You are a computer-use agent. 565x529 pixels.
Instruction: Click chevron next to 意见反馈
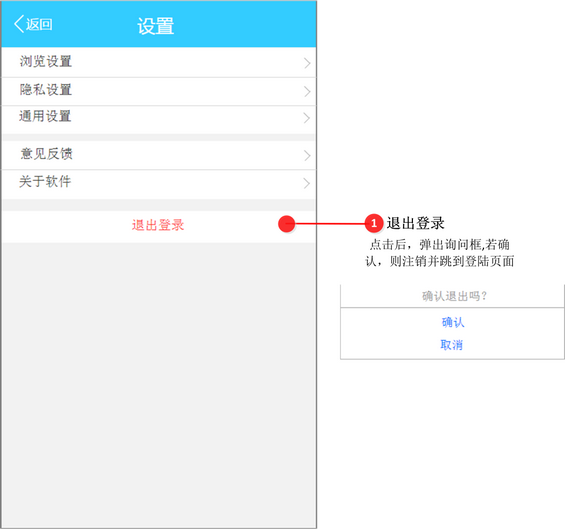307,155
